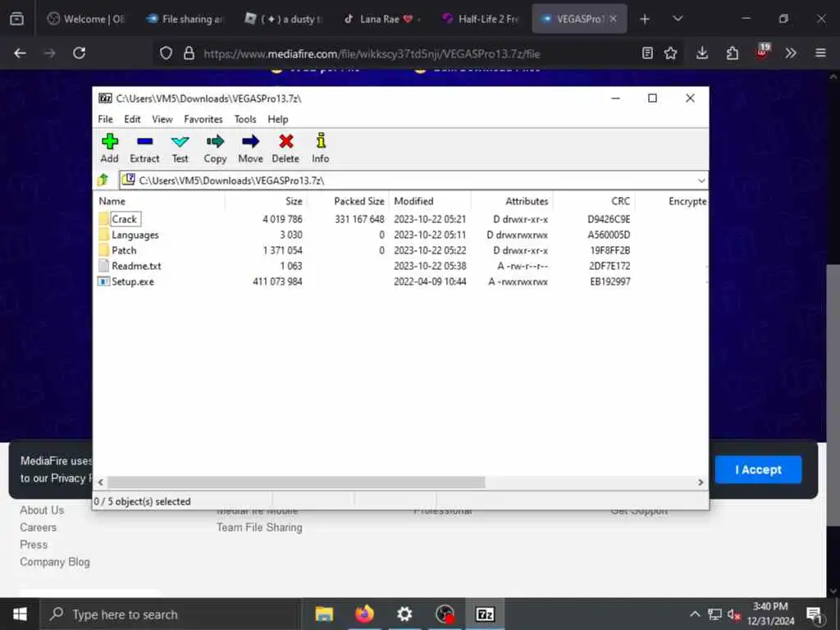Image resolution: width=840 pixels, height=630 pixels.
Task: Select the Crack folder icon
Action: point(104,219)
